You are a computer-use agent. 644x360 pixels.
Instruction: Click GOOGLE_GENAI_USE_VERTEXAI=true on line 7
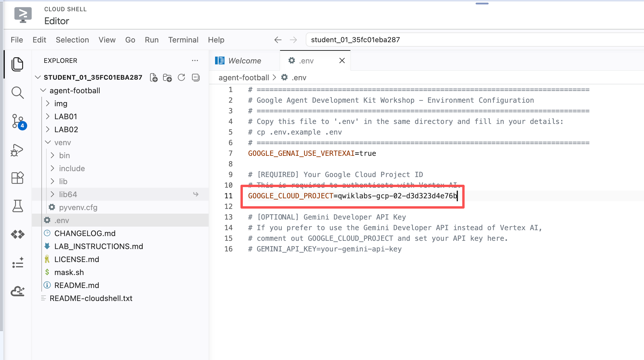(312, 153)
